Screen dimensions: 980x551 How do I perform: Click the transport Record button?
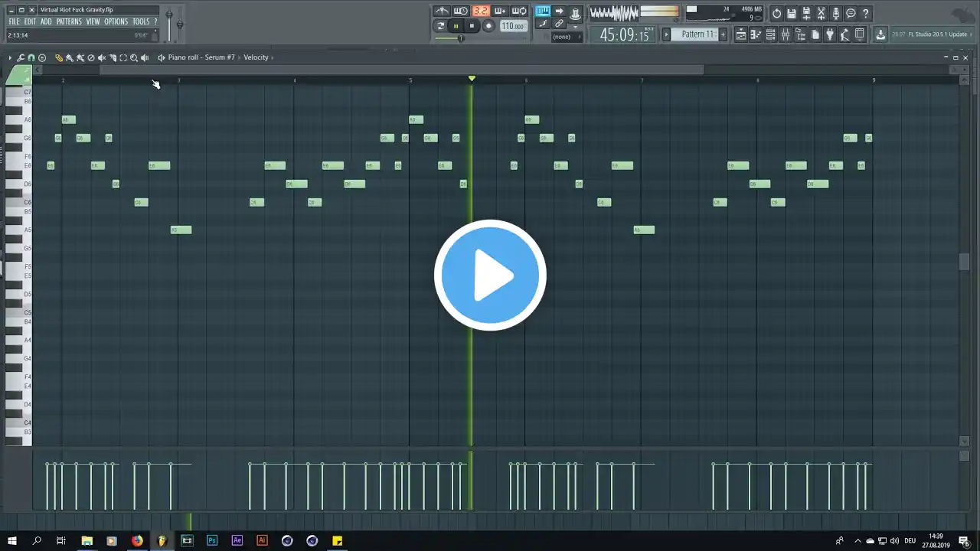488,26
